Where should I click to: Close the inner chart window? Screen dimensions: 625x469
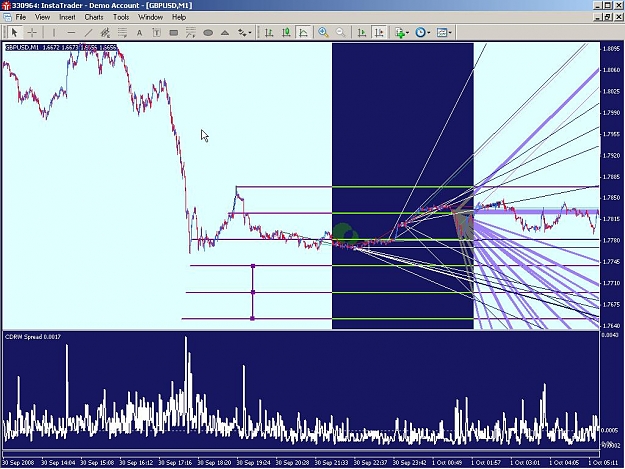tap(619, 17)
